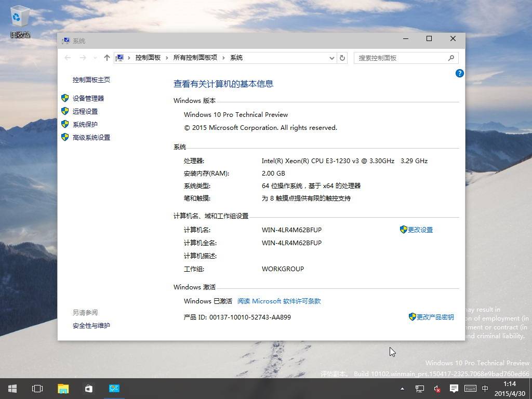Go up one level with up arrow
Viewport: 532px width, 399px height.
tap(107, 58)
